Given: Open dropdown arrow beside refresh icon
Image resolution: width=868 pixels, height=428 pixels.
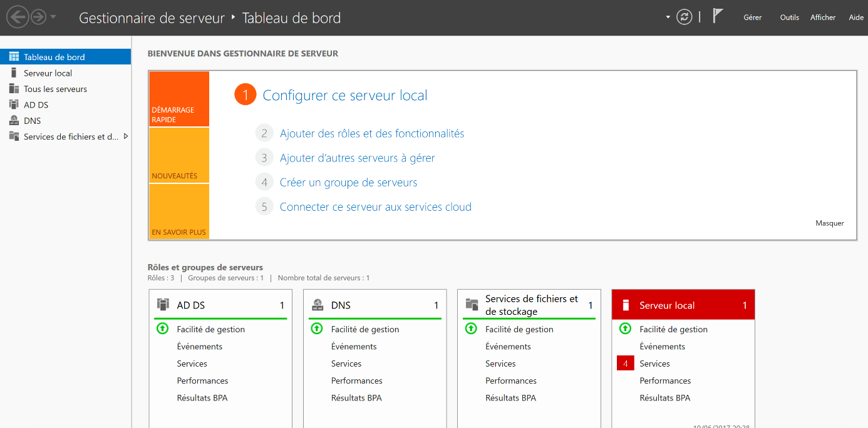Looking at the screenshot, I should (x=668, y=17).
